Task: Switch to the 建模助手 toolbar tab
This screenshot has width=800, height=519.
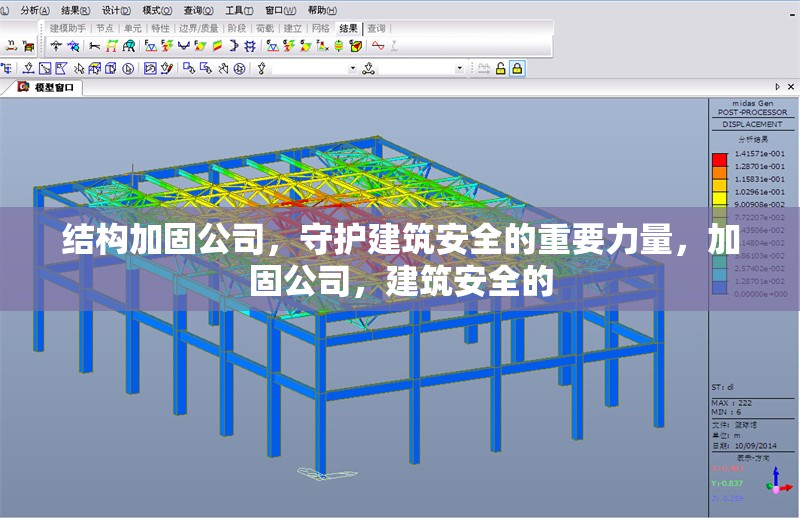Action: (68, 29)
